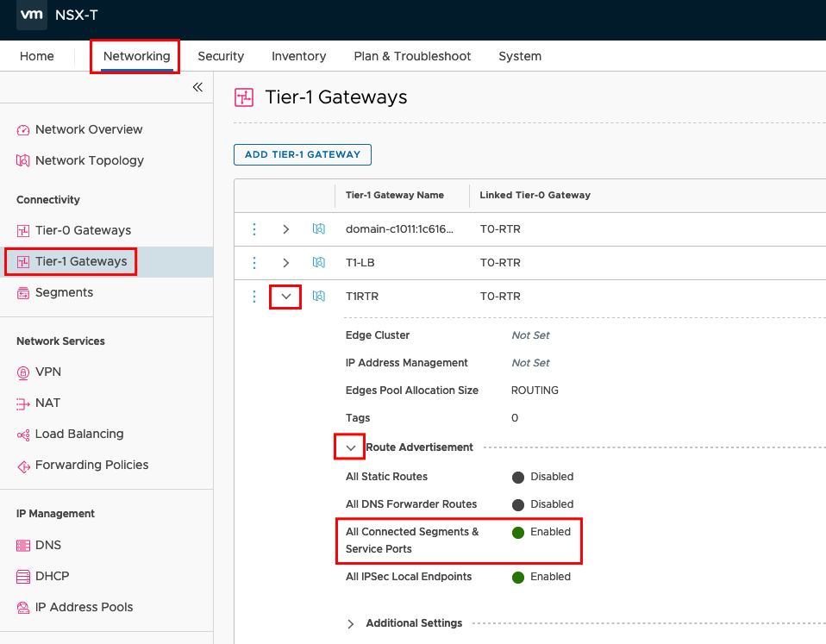View topology icon for T1-LB gateway

(319, 262)
